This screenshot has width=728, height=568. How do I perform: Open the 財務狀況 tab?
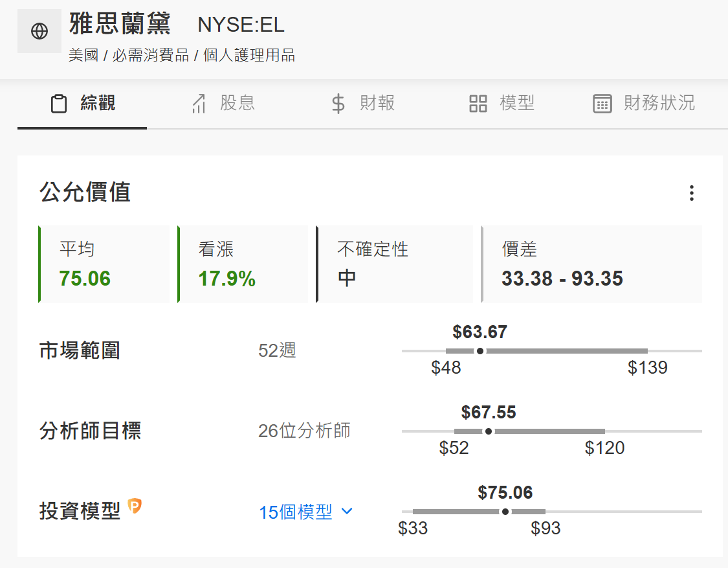click(644, 103)
